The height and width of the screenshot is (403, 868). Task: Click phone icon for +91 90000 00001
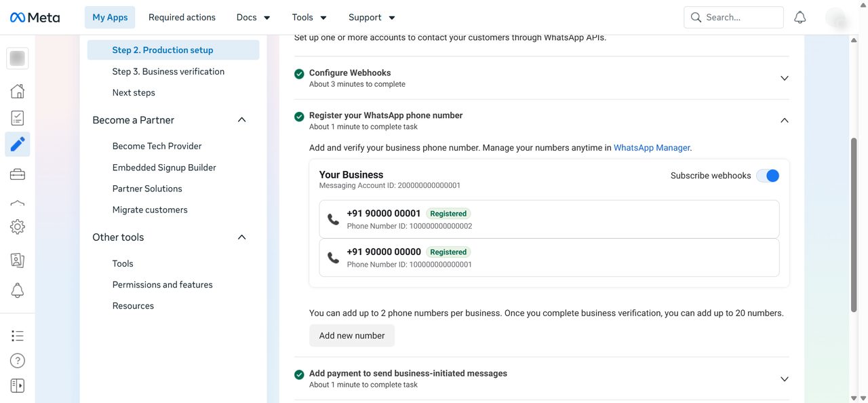(x=333, y=219)
